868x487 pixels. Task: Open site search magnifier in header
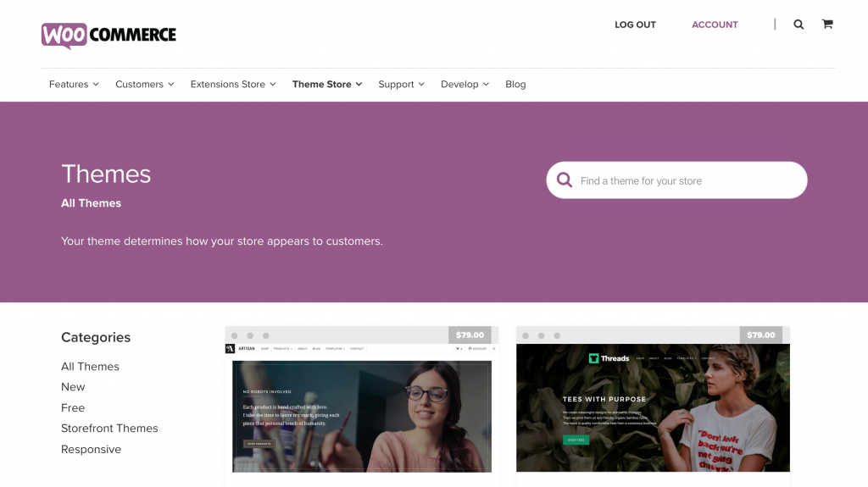(x=798, y=25)
